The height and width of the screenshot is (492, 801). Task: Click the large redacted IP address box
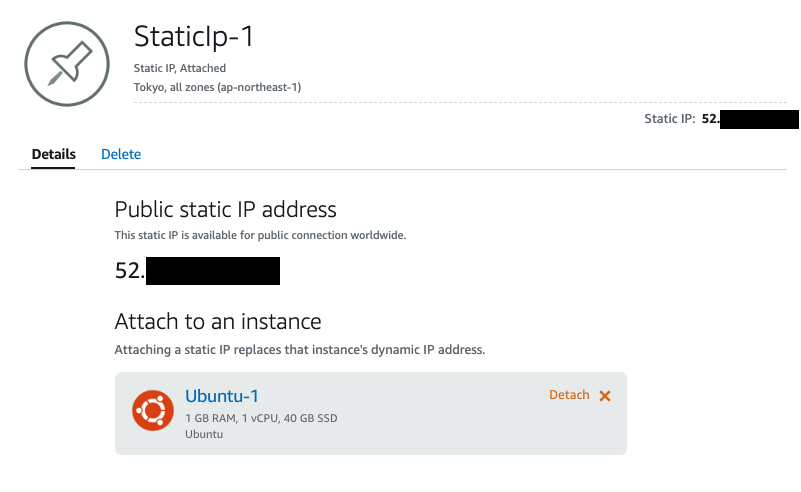coord(213,271)
